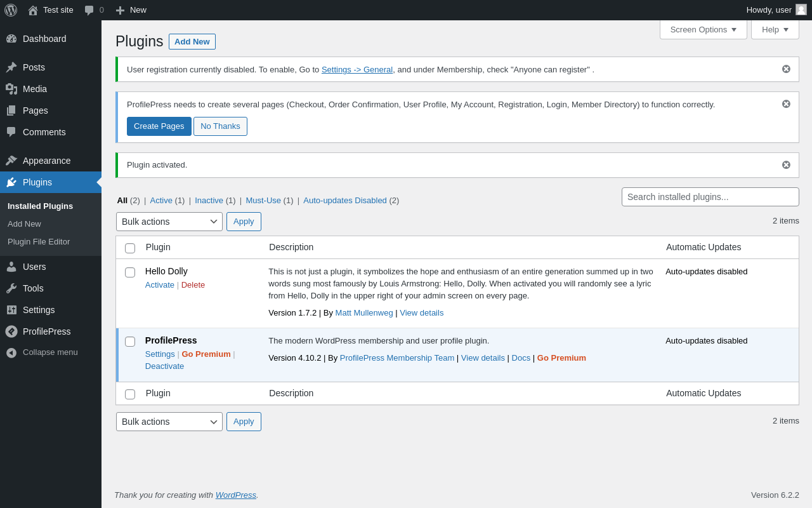Click the ProfilePress sidebar icon
This screenshot has height=508, width=812.
[x=11, y=331]
